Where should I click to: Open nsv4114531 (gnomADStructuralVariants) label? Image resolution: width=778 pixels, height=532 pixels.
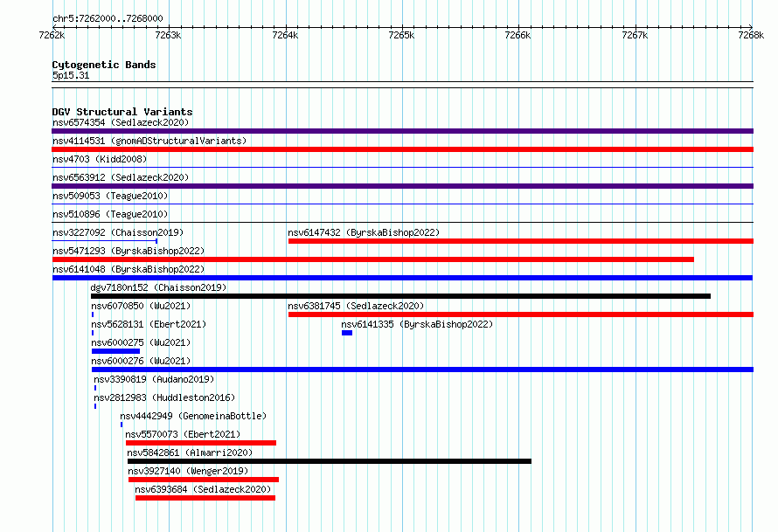point(149,141)
